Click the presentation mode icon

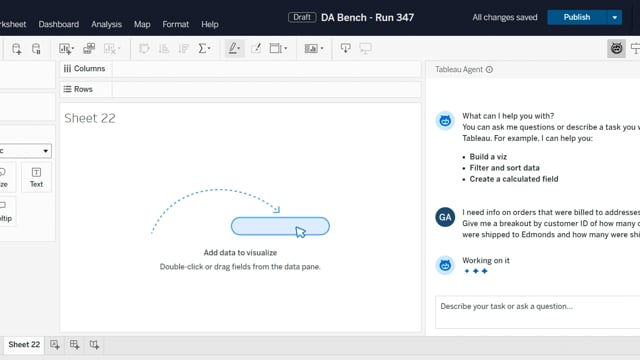click(x=365, y=49)
